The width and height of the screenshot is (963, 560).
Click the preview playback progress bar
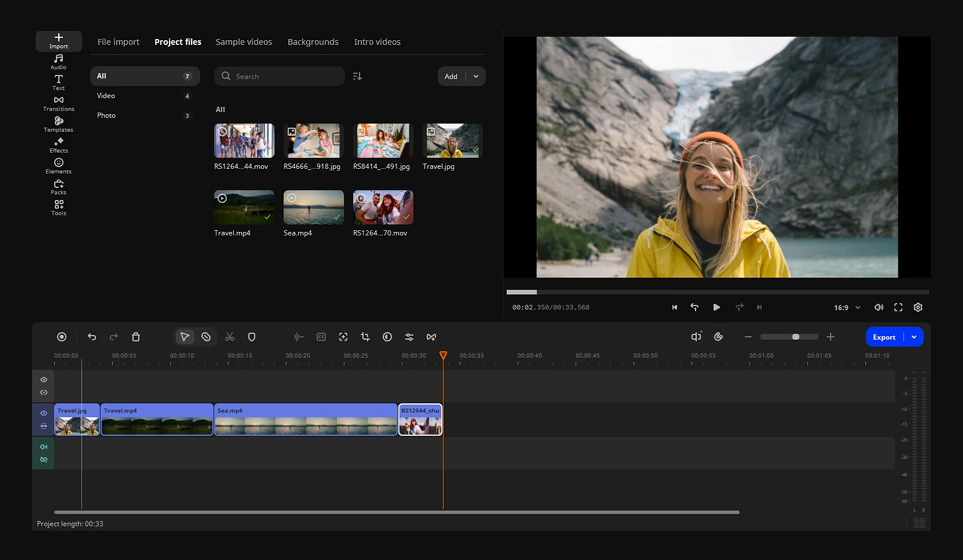point(717,292)
